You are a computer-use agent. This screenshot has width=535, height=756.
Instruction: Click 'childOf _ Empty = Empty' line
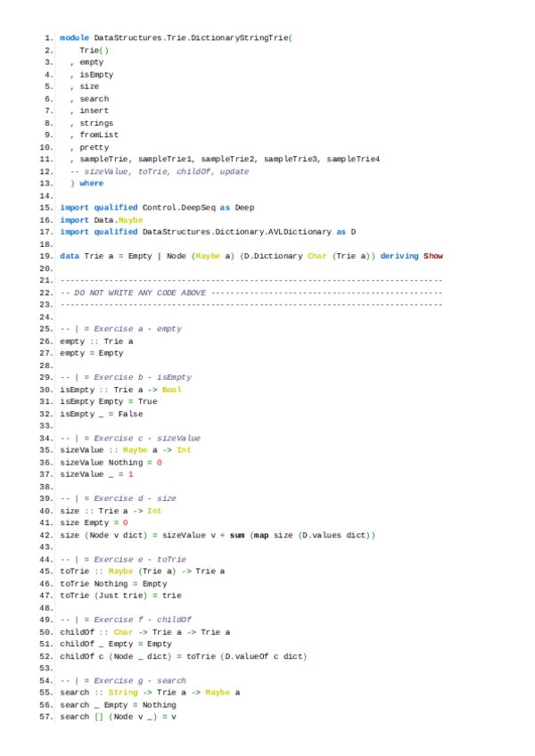click(x=116, y=645)
